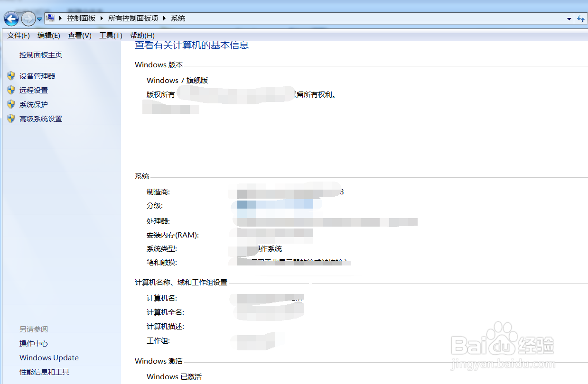Click the 制造商: label
The image size is (588, 384).
pos(158,192)
